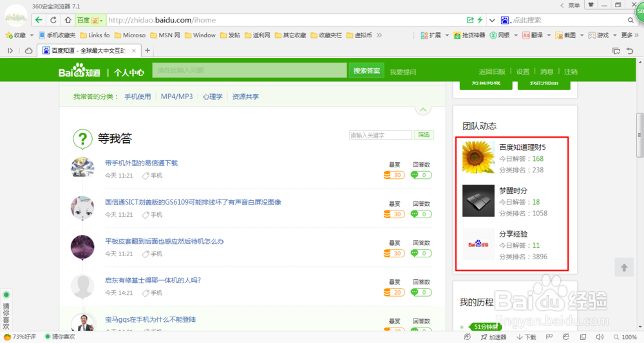Open 消息 in the green header
The height and width of the screenshot is (343, 644).
coord(547,71)
